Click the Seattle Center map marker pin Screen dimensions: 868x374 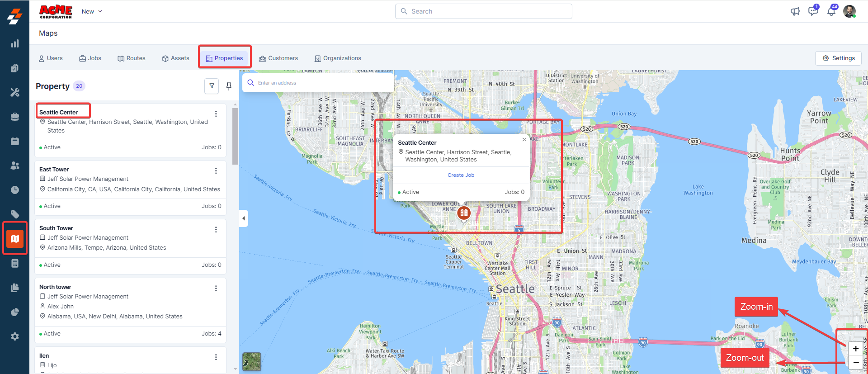464,213
